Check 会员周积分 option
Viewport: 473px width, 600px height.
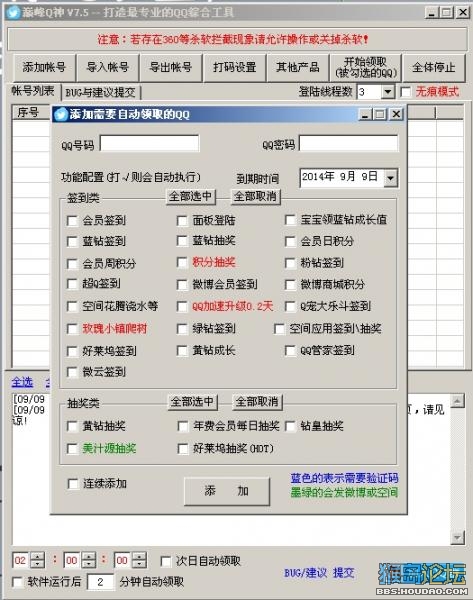[72, 264]
